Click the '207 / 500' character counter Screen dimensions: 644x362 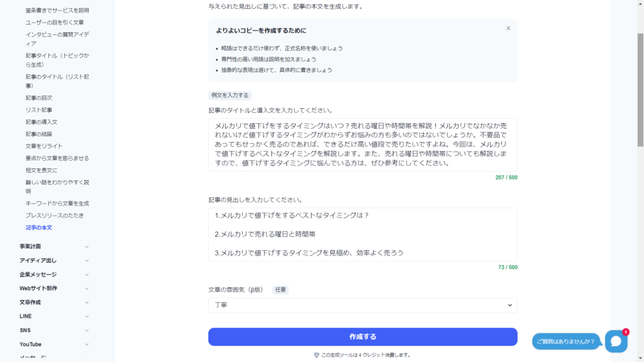506,177
